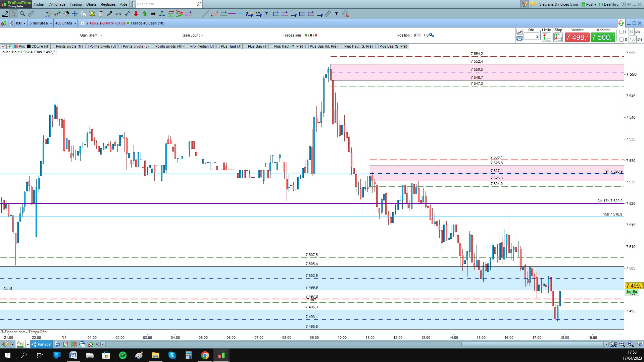Screen dimensions: 644x362
Task: Choose the ellipse drawing tool
Action: [x=214, y=14]
